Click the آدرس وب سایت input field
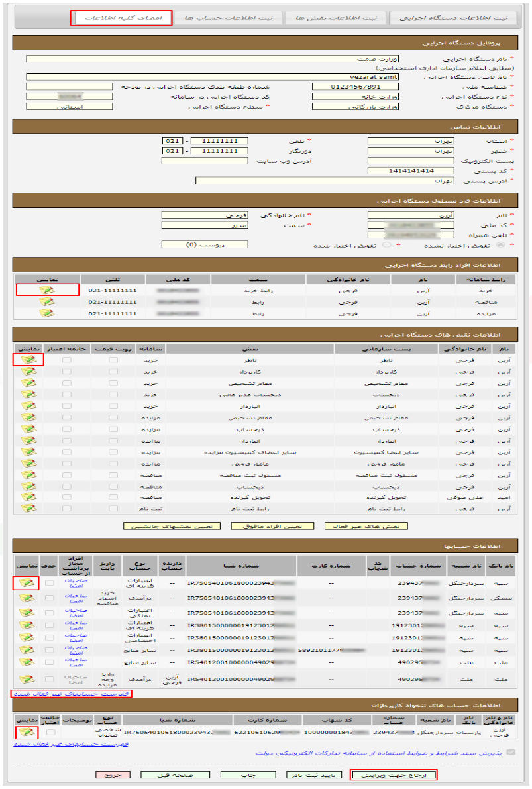Screen dimensions: 532x789 tap(205, 161)
